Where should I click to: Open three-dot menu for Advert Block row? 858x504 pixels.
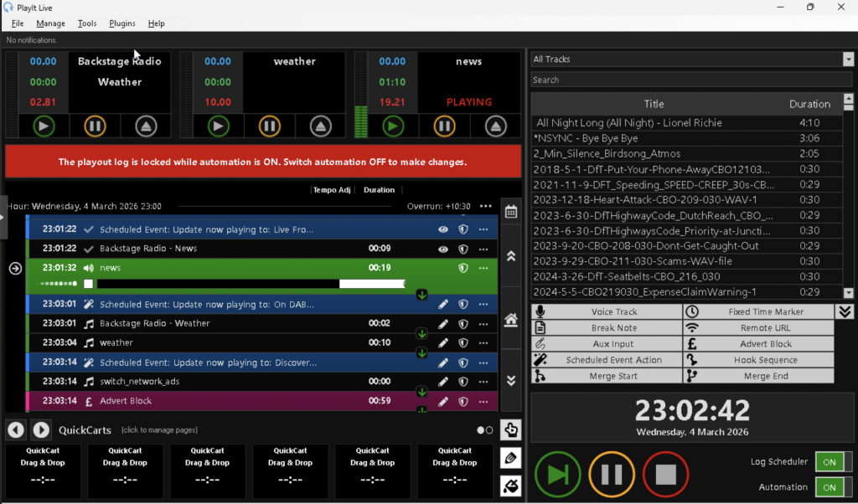click(x=483, y=401)
